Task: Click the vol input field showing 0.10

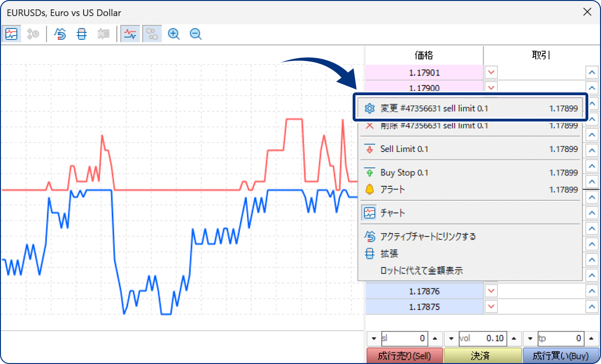Action: (484, 338)
